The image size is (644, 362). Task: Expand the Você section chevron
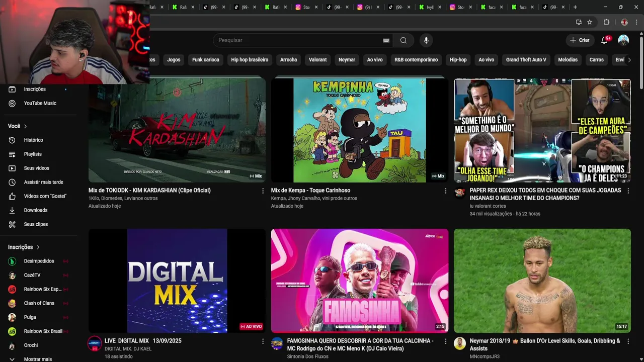click(25, 126)
